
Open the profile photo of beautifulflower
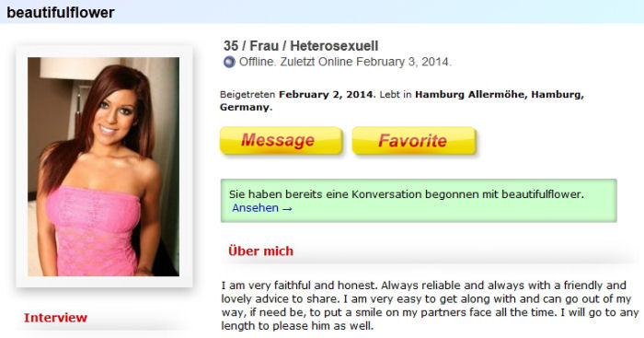tap(103, 167)
